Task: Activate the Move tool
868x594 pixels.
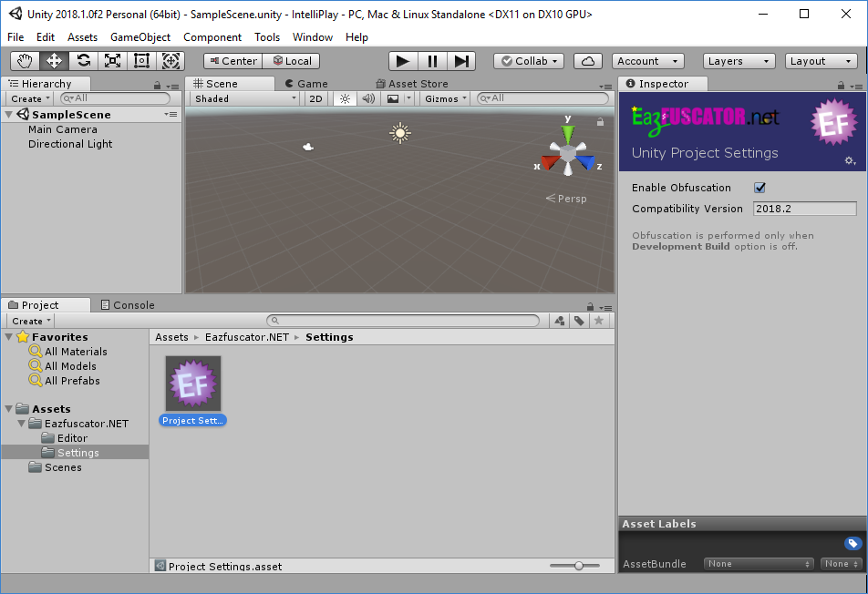Action: pos(55,60)
